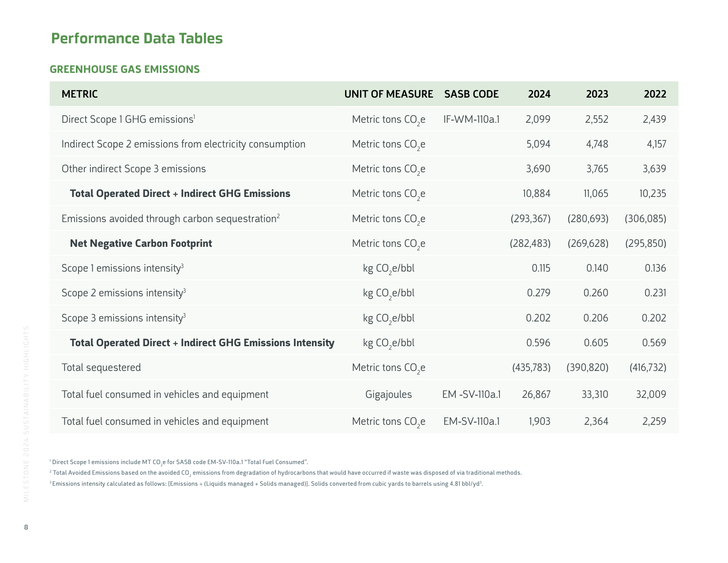Image resolution: width=728 pixels, height=563 pixels.
Task: Select 'Emissions avoided through carbon sequestration' label
Action: tap(171, 219)
